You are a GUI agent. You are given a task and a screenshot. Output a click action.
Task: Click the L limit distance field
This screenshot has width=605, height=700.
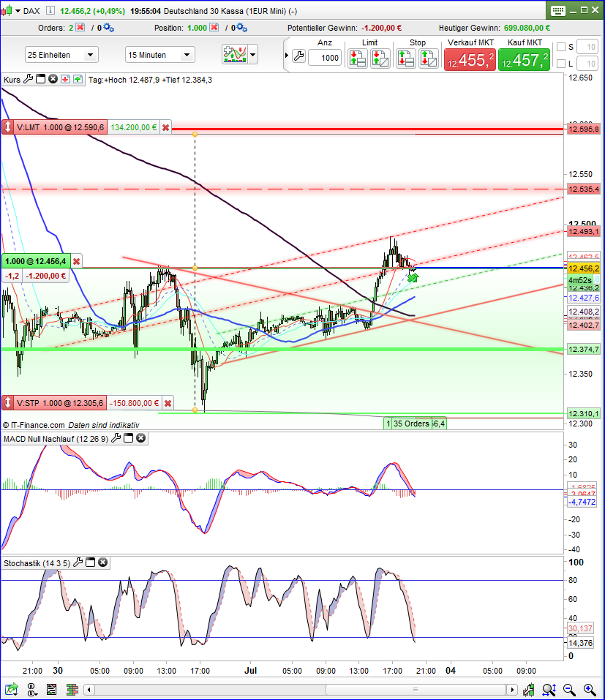[x=587, y=64]
